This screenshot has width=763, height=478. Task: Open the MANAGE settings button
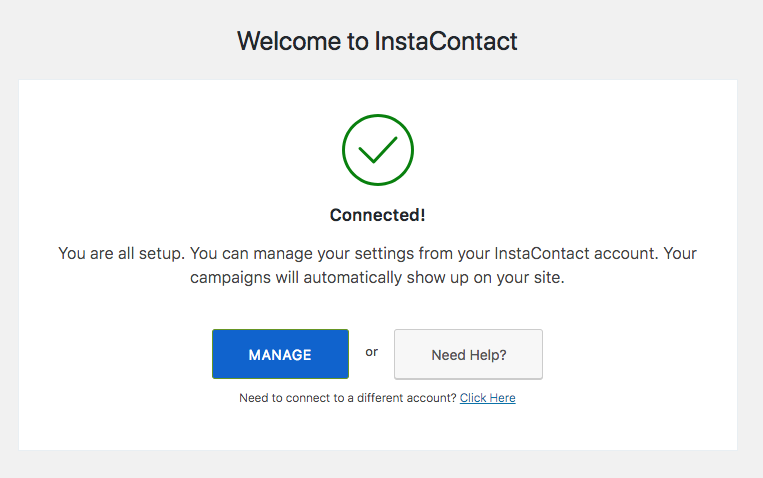point(280,354)
